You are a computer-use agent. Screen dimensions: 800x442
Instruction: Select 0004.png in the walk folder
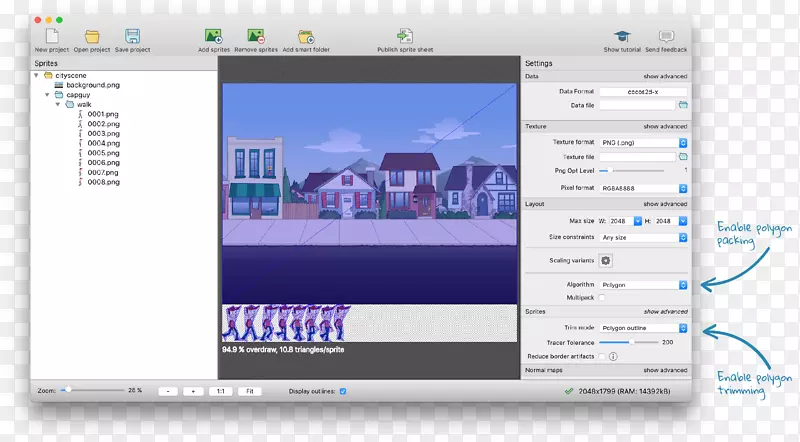point(103,143)
